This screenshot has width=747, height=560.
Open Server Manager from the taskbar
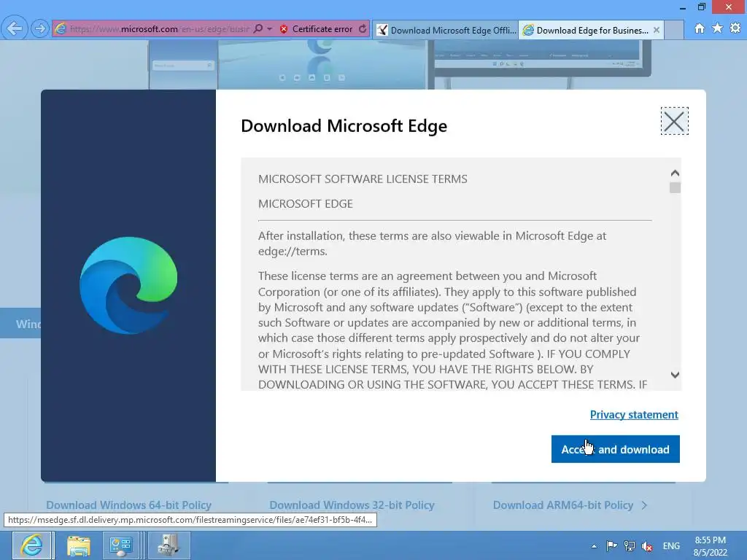pyautogui.click(x=120, y=545)
